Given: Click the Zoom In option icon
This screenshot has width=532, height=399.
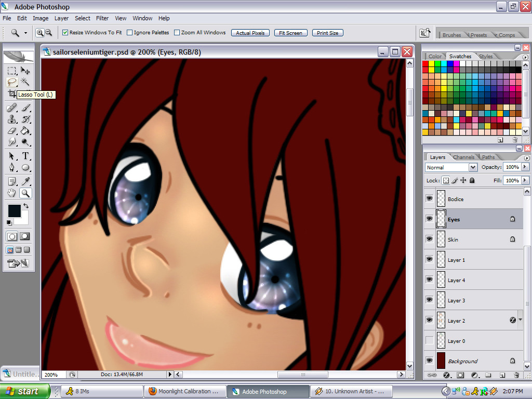Looking at the screenshot, I should [x=40, y=33].
